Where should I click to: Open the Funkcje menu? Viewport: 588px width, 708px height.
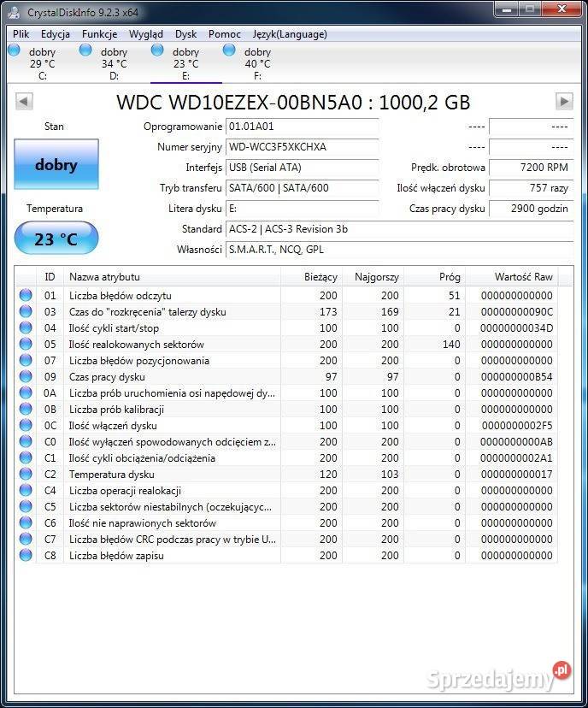click(x=100, y=34)
